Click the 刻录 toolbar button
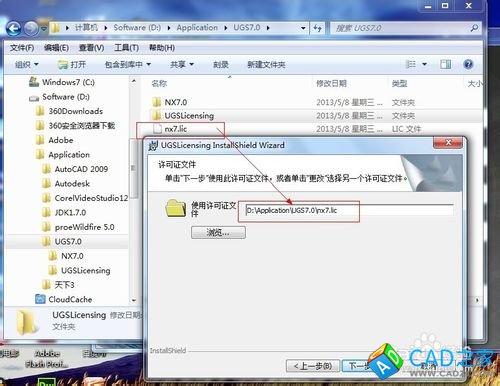Screen dimensions: 500x386 [x=221, y=64]
